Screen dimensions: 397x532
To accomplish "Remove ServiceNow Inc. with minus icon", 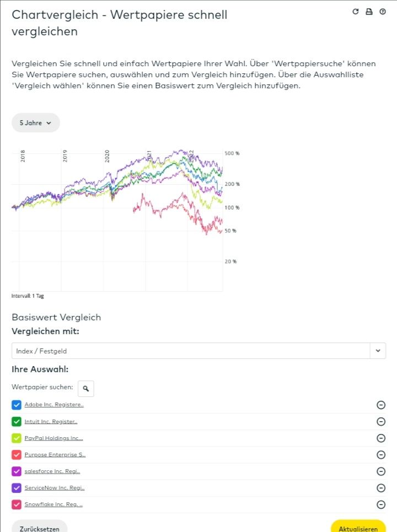I will coord(380,488).
